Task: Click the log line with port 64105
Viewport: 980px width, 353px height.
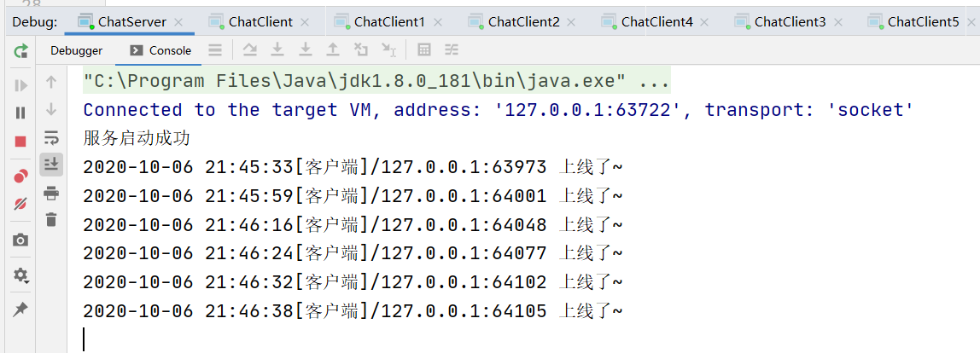Action: [x=353, y=310]
